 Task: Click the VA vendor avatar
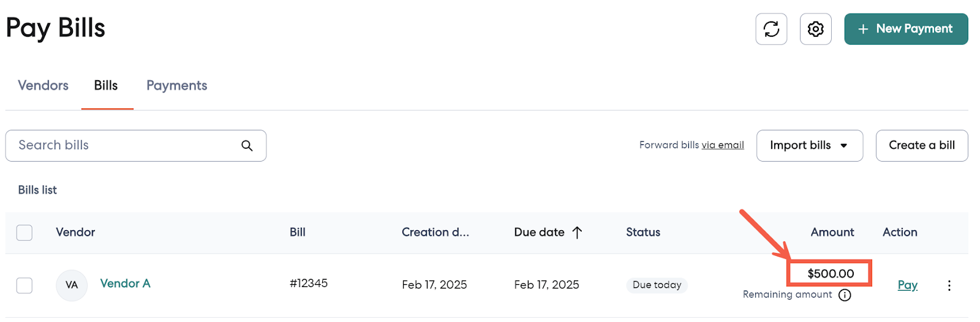72,285
